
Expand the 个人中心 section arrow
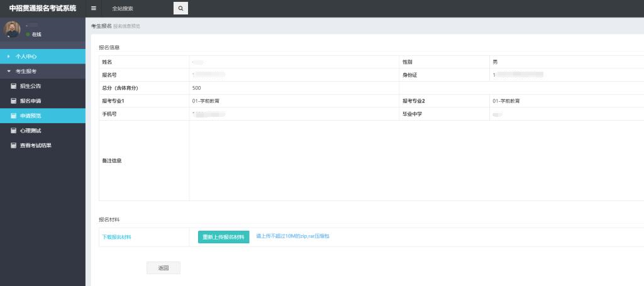point(8,57)
